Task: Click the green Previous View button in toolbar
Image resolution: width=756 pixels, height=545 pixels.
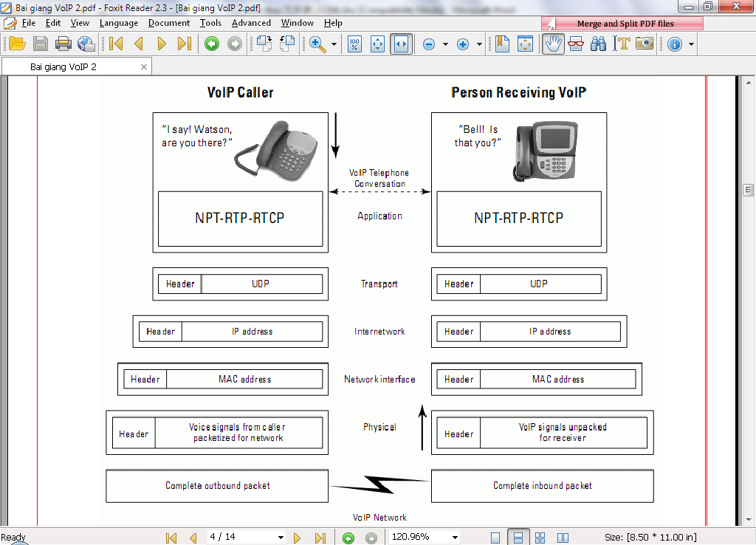Action: 212,44
